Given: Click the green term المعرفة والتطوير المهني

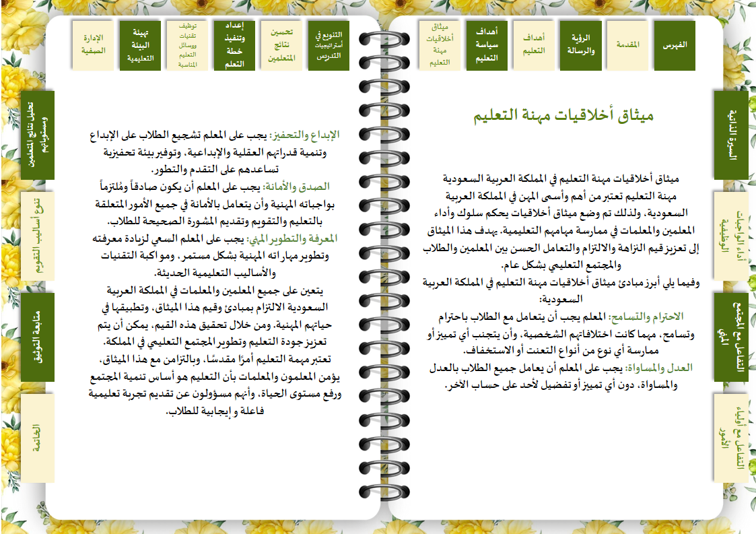Looking at the screenshot, I should tap(292, 238).
